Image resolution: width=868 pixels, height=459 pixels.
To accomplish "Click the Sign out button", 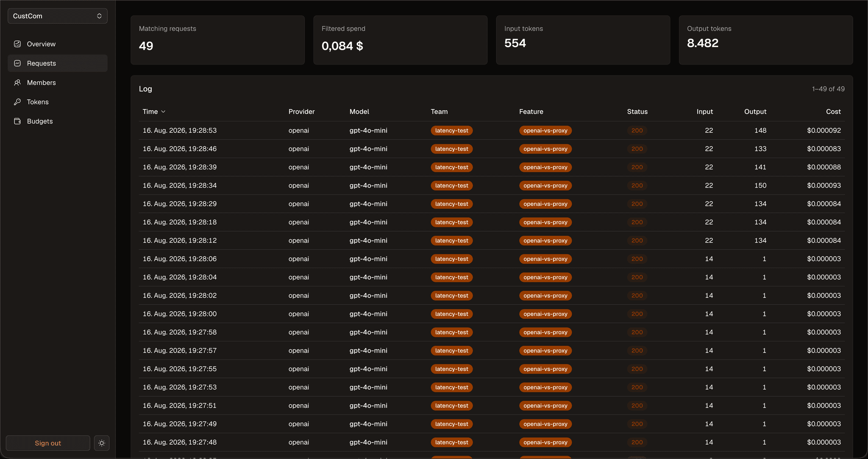I will click(48, 443).
